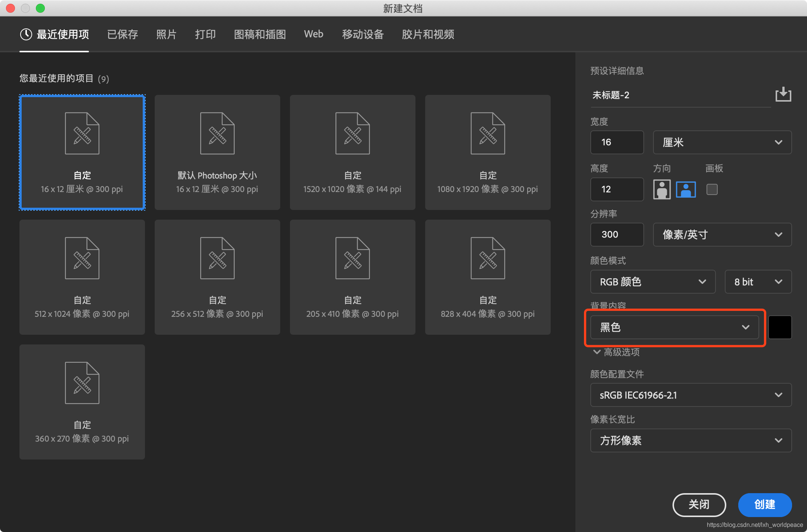807x532 pixels.
Task: Open the 方形像素 pixel aspect ratio dropdown
Action: coord(691,440)
